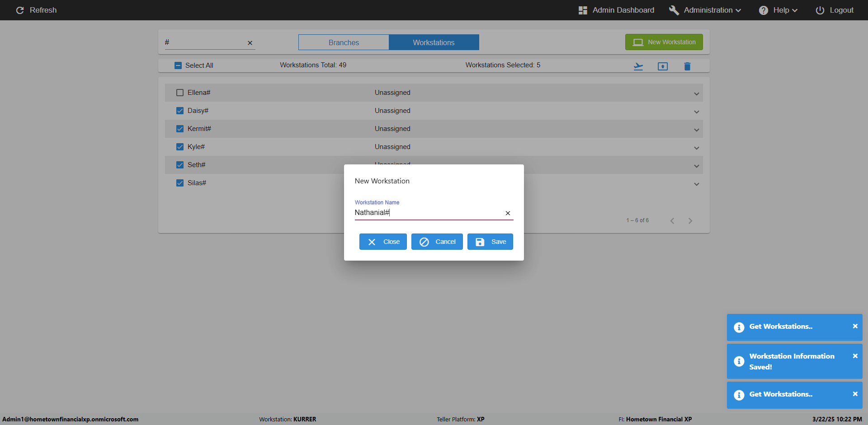868x425 pixels.
Task: Click the Close button in dialog
Action: [x=383, y=242]
